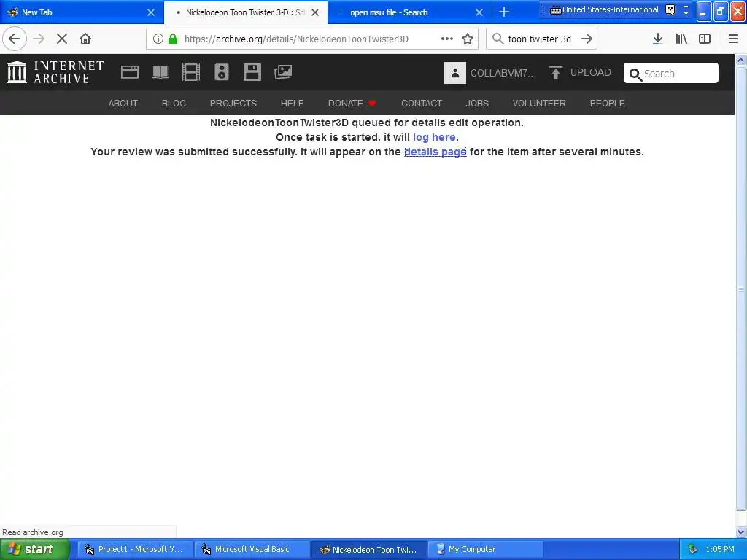Submit the toon twister 3d search arrow
The height and width of the screenshot is (560, 747).
click(x=587, y=39)
